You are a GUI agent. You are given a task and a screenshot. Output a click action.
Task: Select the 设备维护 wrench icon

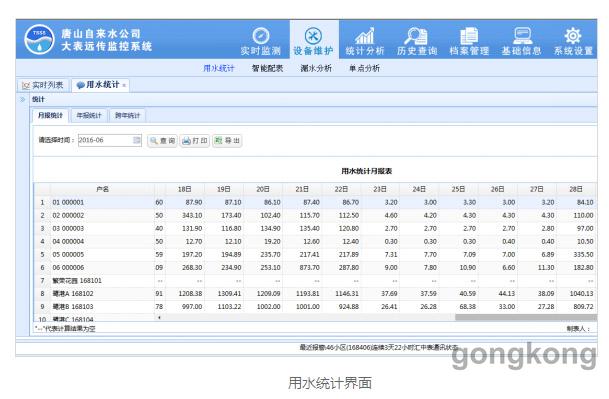[313, 36]
